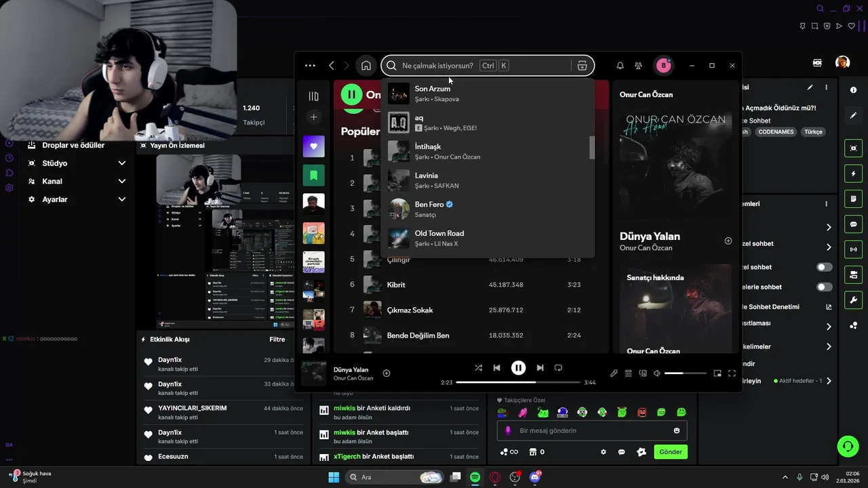The height and width of the screenshot is (488, 868).
Task: Add Dünya Yalan to library in side panel
Action: [728, 241]
